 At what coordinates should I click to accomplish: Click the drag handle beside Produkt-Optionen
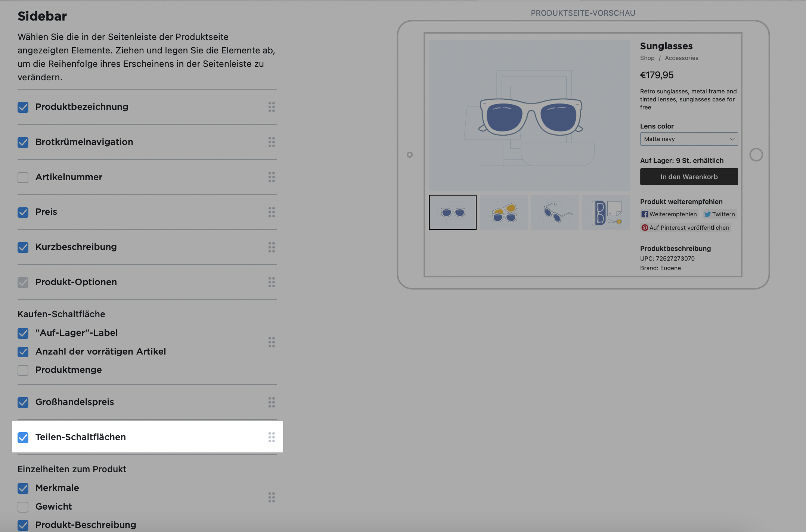[x=272, y=282]
